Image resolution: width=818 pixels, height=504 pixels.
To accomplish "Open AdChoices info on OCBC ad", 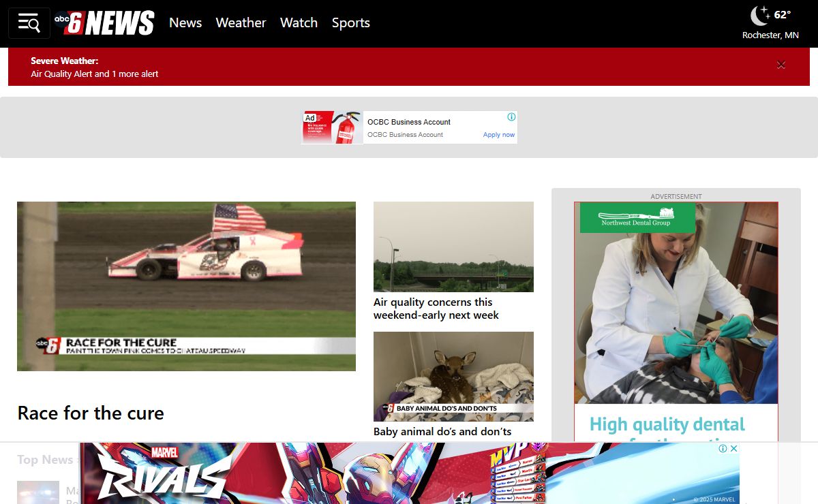I will click(x=511, y=117).
